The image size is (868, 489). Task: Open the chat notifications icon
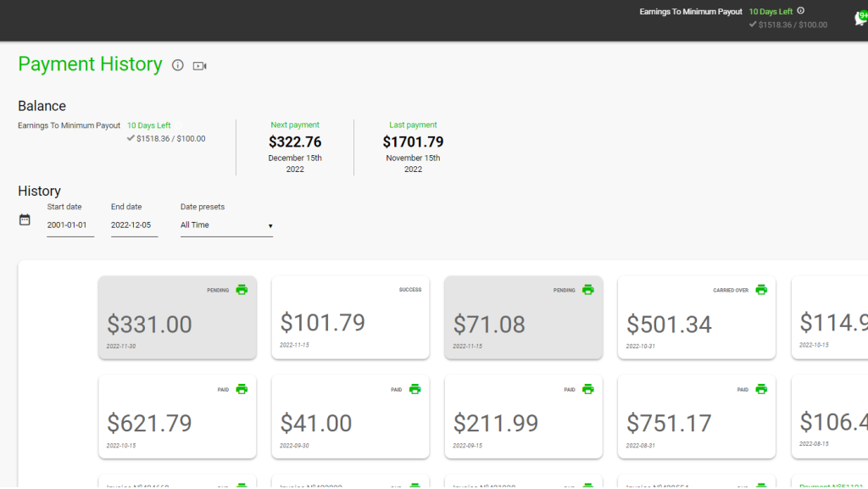pyautogui.click(x=861, y=19)
